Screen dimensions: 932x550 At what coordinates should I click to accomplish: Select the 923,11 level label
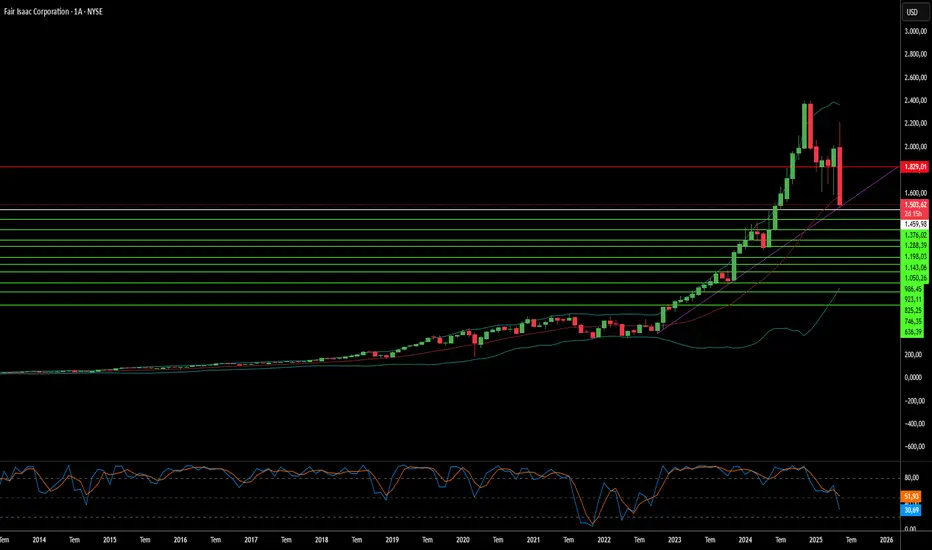tap(914, 300)
